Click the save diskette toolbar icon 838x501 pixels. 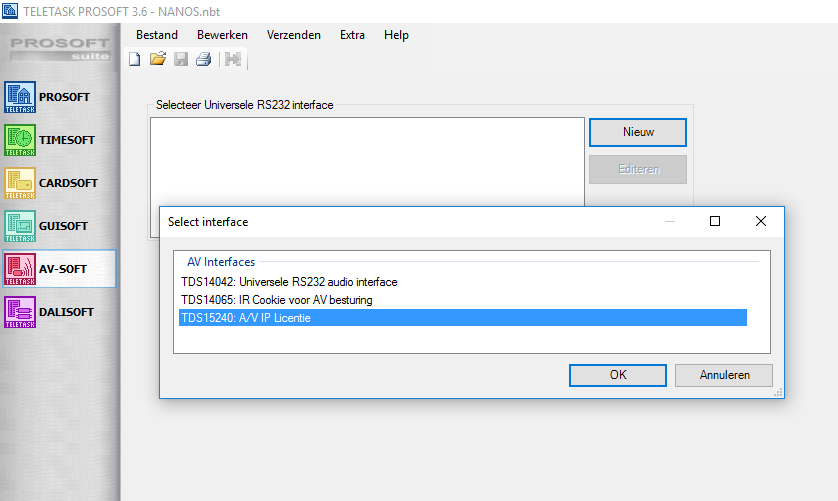coord(181,60)
